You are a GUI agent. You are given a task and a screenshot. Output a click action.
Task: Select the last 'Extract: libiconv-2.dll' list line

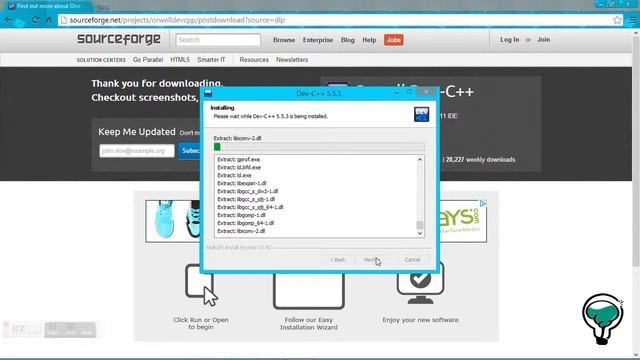(x=241, y=231)
